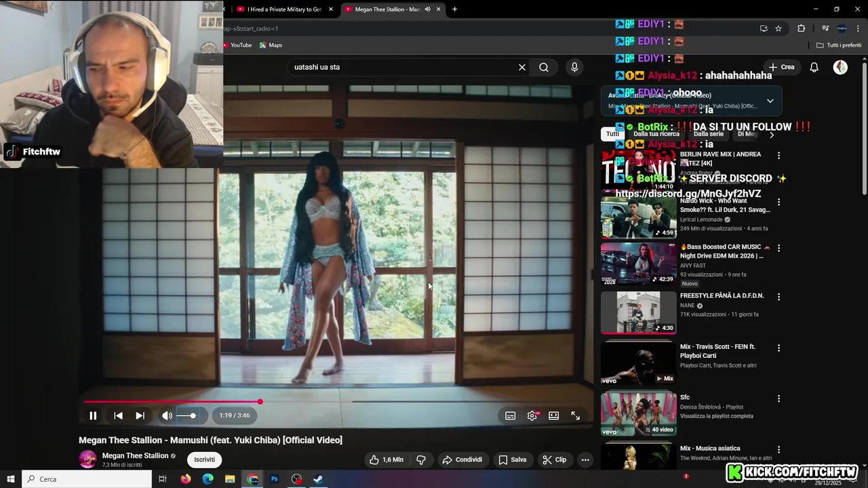Image resolution: width=868 pixels, height=488 pixels.
Task: Open the Crea create menu
Action: pos(781,67)
